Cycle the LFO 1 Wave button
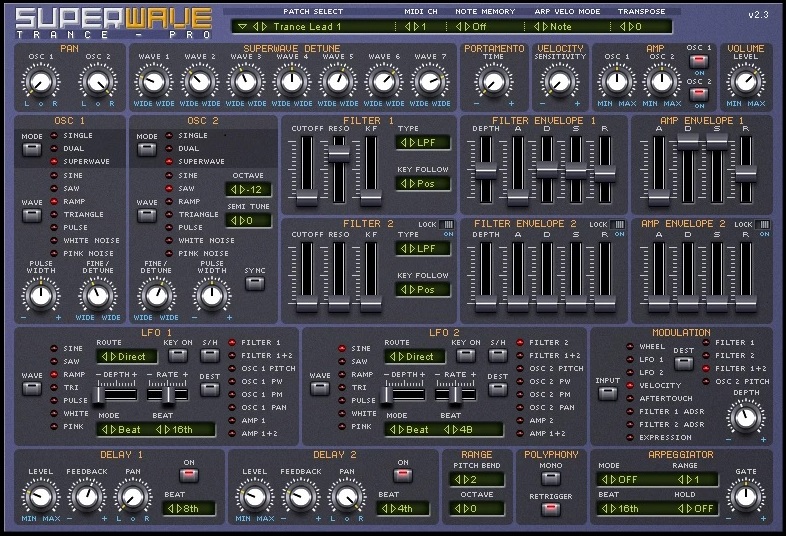Screen dimensions: 786x536 click(32, 388)
